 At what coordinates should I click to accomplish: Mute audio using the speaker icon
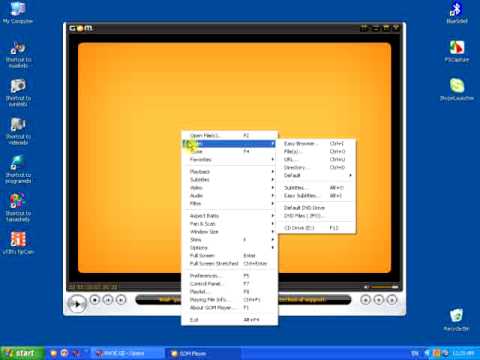tap(366, 287)
